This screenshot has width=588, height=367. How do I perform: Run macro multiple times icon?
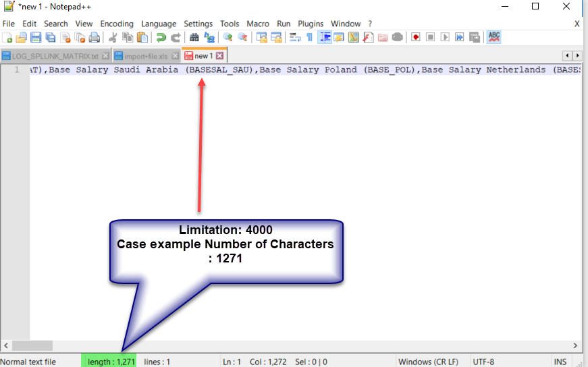[459, 37]
